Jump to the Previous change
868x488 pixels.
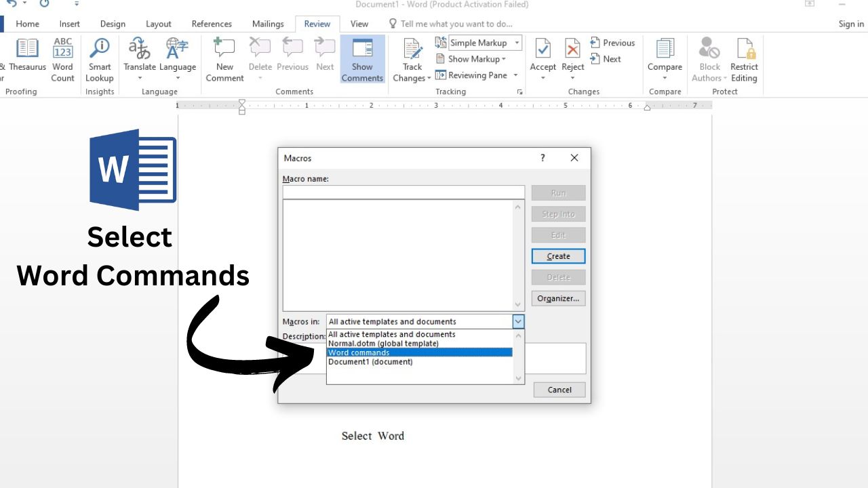click(612, 43)
